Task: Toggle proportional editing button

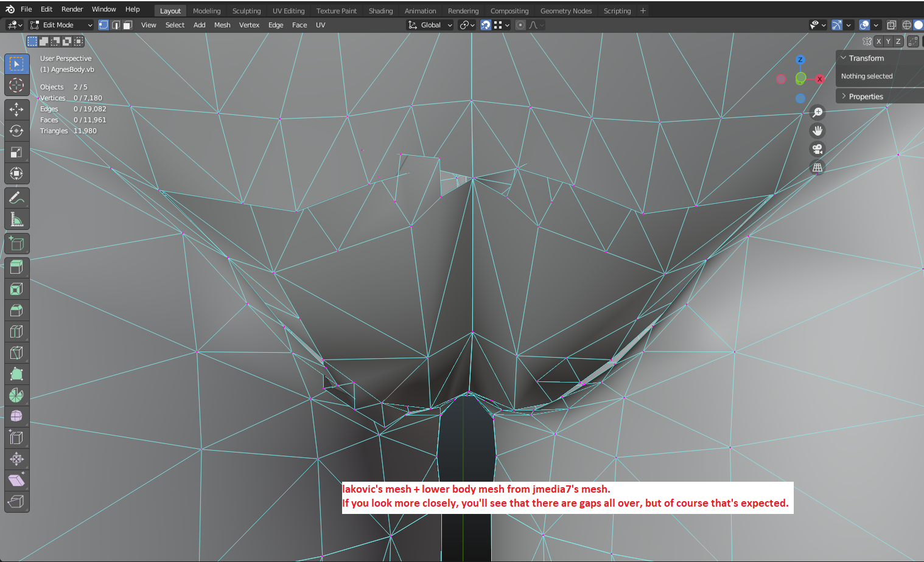Action: coord(520,25)
